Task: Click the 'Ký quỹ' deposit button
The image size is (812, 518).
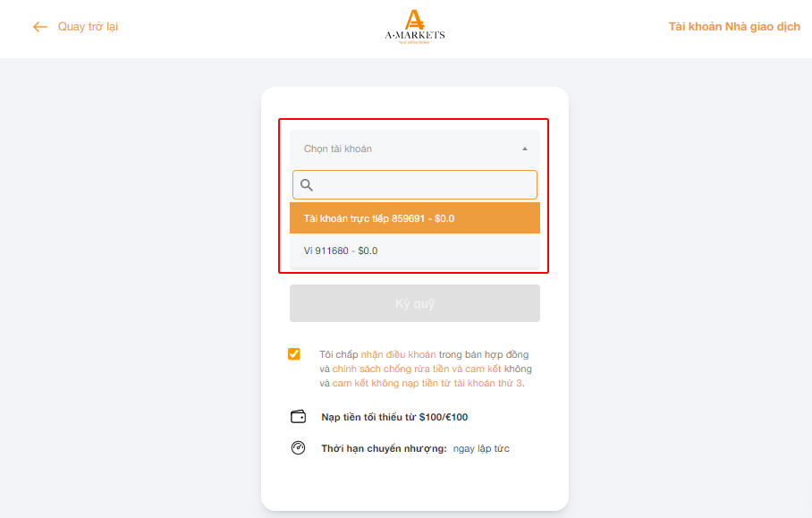Action: click(415, 303)
